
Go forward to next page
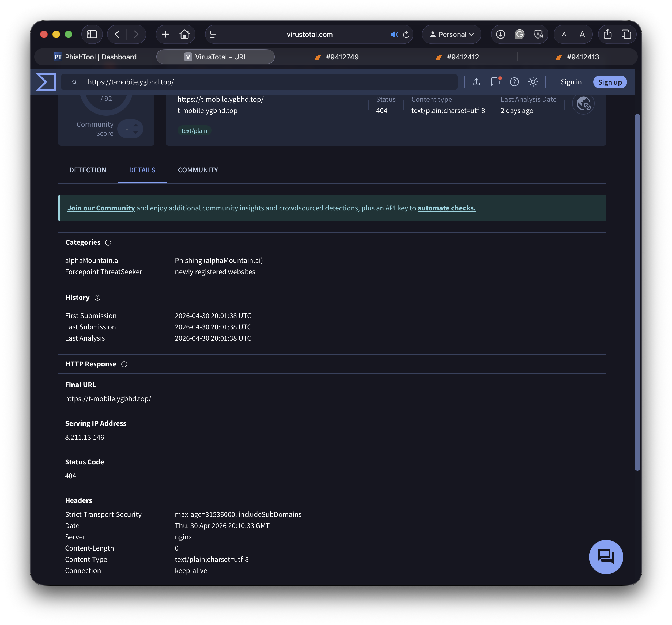pyautogui.click(x=136, y=34)
